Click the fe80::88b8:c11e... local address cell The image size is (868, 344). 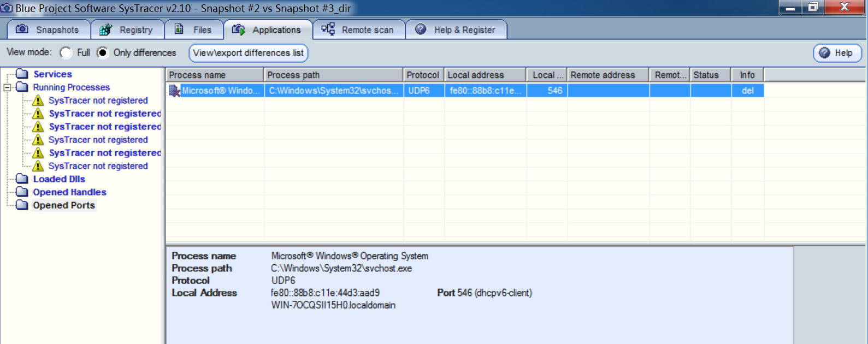[x=485, y=91]
